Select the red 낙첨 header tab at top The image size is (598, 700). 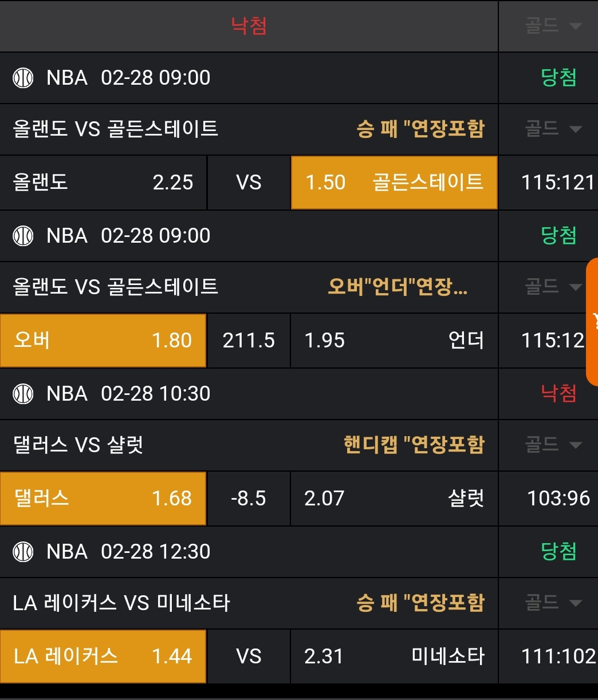[249, 26]
